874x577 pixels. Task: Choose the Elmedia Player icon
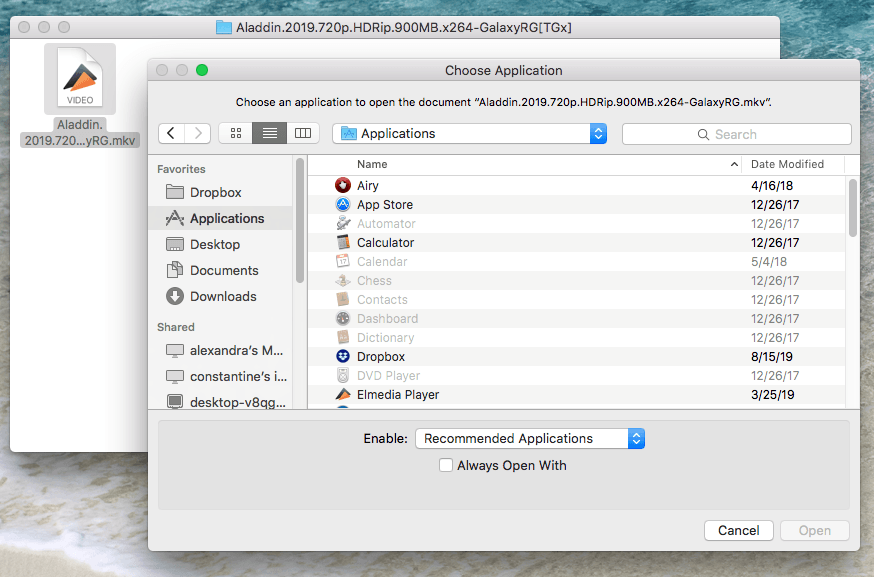pos(343,395)
